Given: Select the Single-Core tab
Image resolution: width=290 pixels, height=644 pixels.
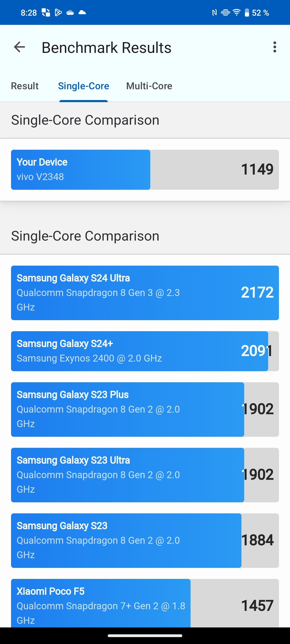Looking at the screenshot, I should click(x=84, y=86).
